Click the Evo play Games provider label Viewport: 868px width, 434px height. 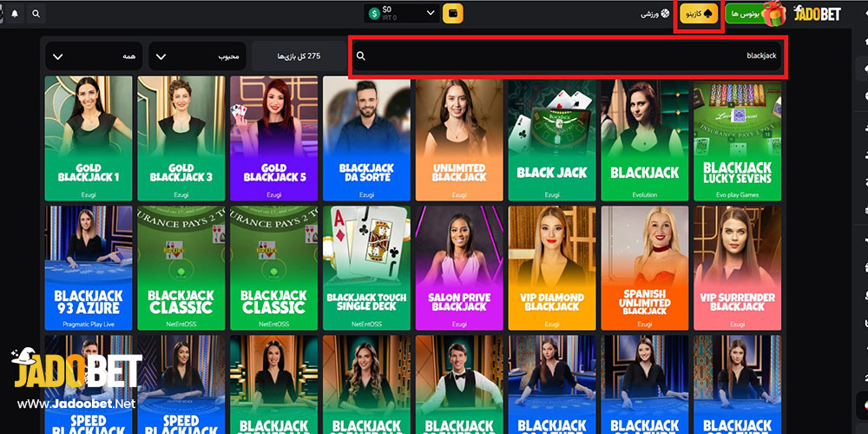click(x=737, y=194)
